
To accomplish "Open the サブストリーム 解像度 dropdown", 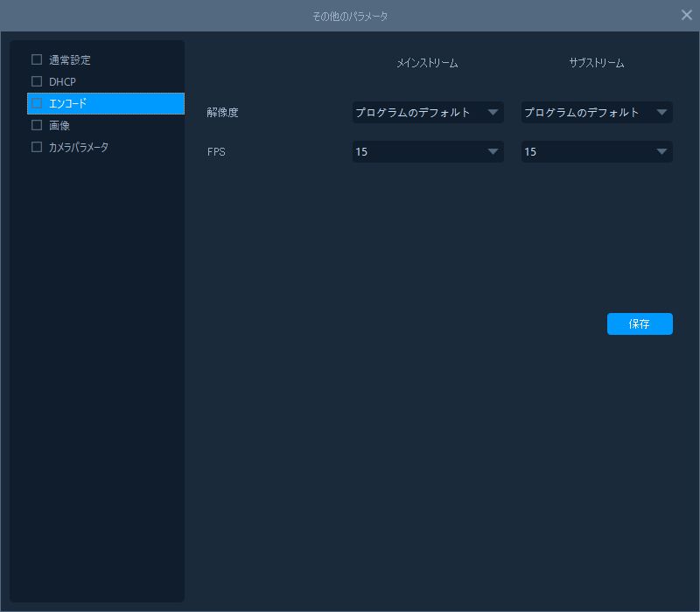I will (x=597, y=112).
